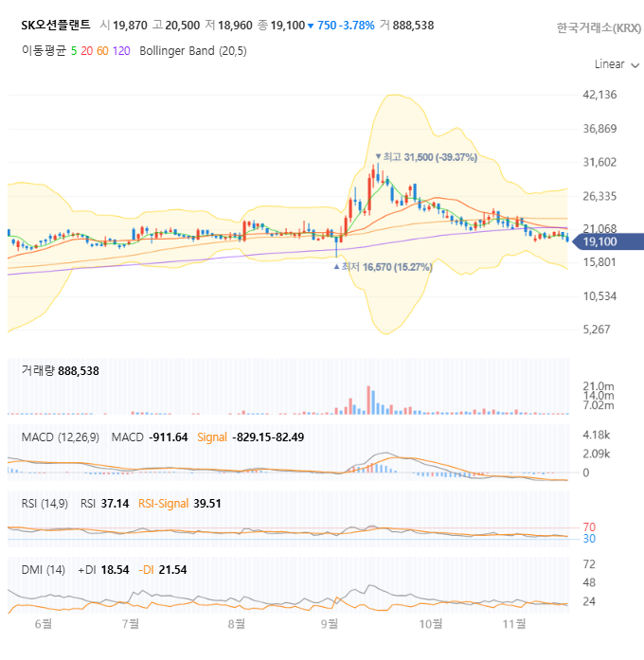Screen dimensions: 644x660
Task: Click the low price 18,960 in header
Action: click(x=235, y=26)
